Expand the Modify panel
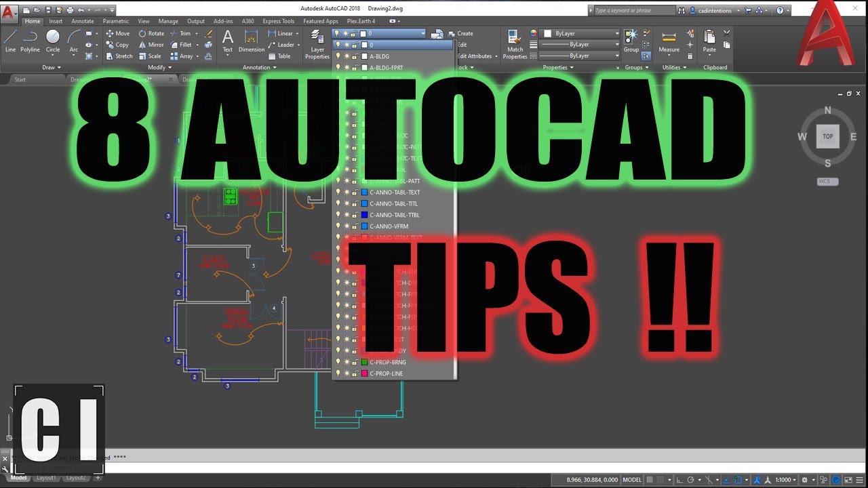868x488 pixels. [159, 68]
